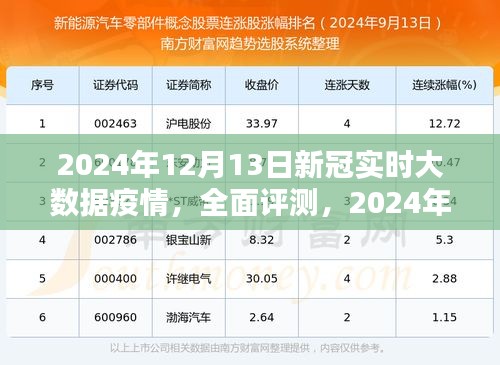Screen dimensions: 500x365
Task: Select the 12.72 gain percentage cell
Action: click(x=444, y=124)
